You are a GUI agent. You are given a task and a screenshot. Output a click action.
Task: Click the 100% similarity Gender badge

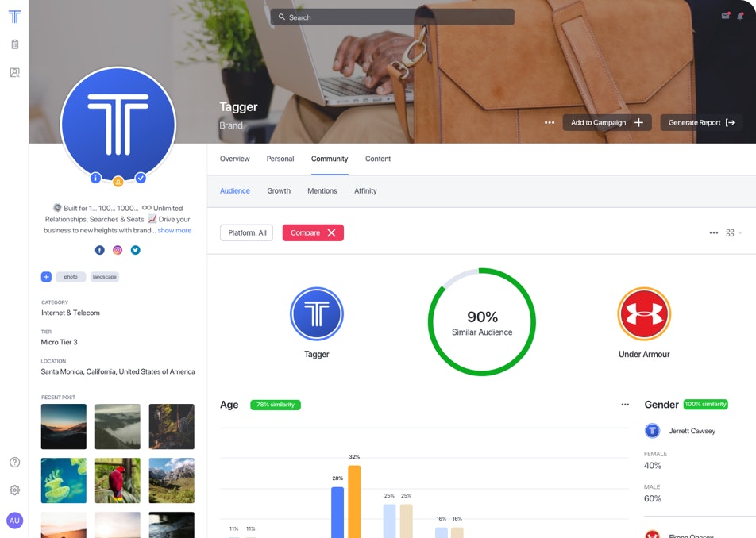[705, 404]
